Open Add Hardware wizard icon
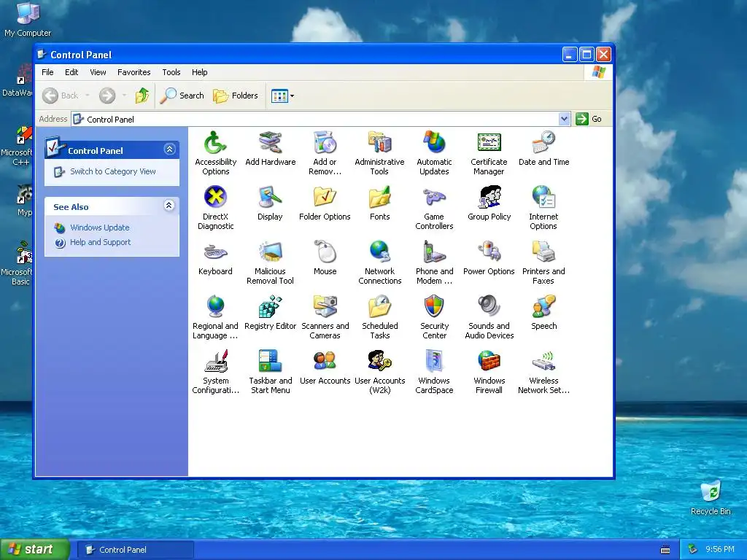The image size is (747, 560). point(270,143)
